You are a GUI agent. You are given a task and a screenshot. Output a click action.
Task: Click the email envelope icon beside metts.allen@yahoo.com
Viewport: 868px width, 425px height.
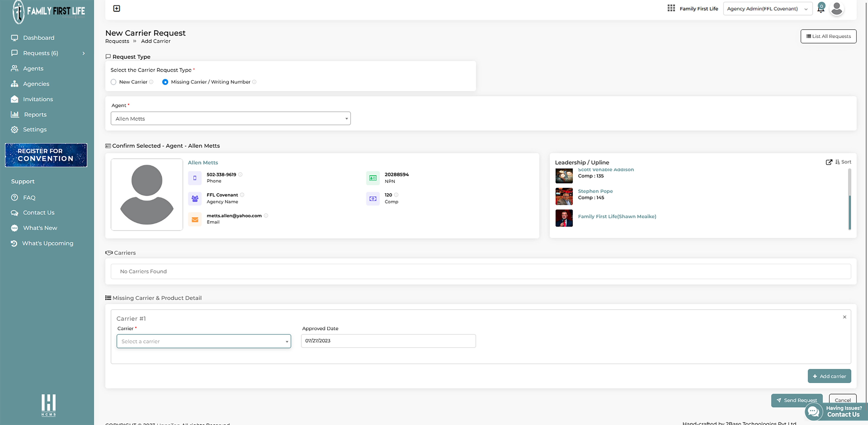coord(195,219)
